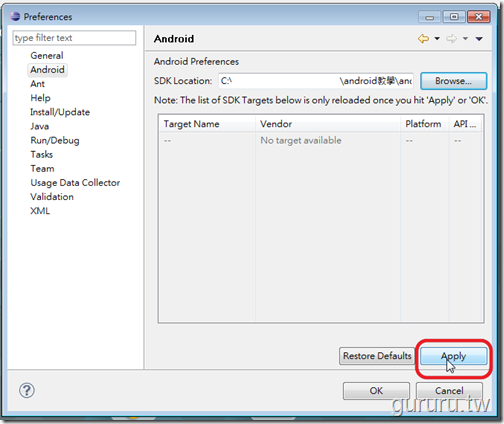This screenshot has width=504, height=424.
Task: Maximize the Preferences window
Action: pos(454,17)
